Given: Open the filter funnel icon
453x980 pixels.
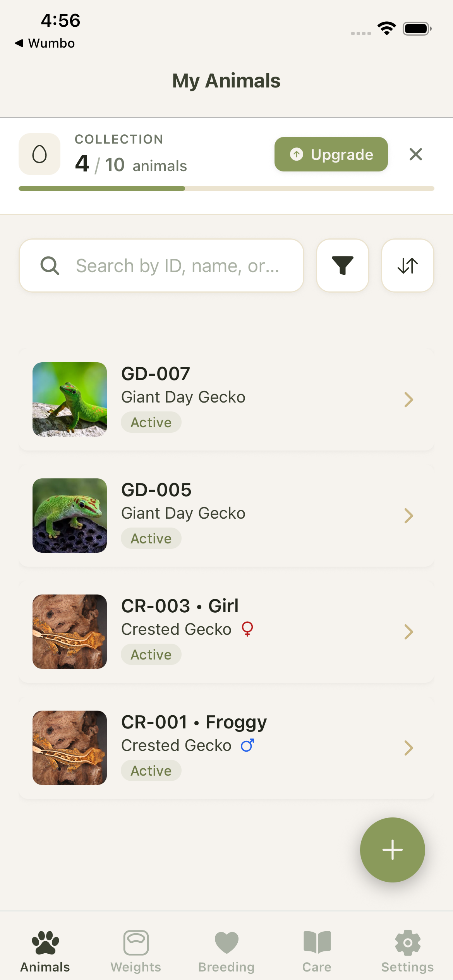Looking at the screenshot, I should [342, 266].
